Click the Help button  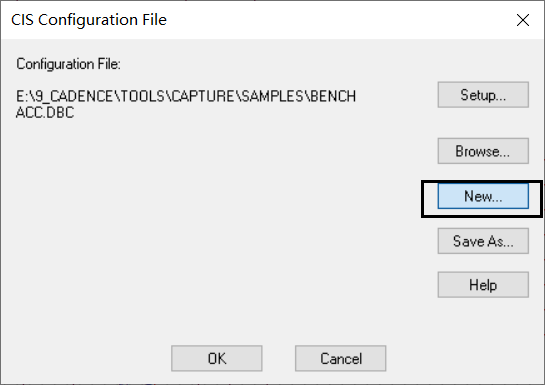pos(483,285)
